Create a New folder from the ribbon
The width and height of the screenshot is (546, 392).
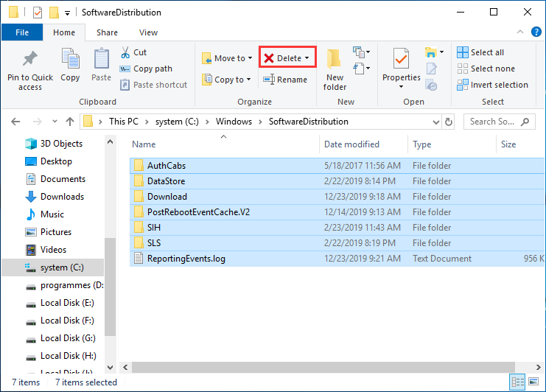point(335,69)
